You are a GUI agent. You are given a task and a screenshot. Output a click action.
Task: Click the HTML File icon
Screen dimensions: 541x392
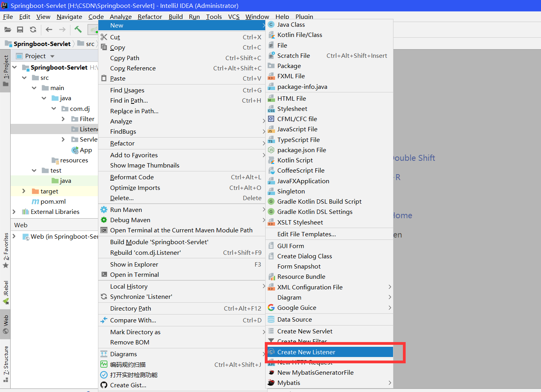[271, 98]
